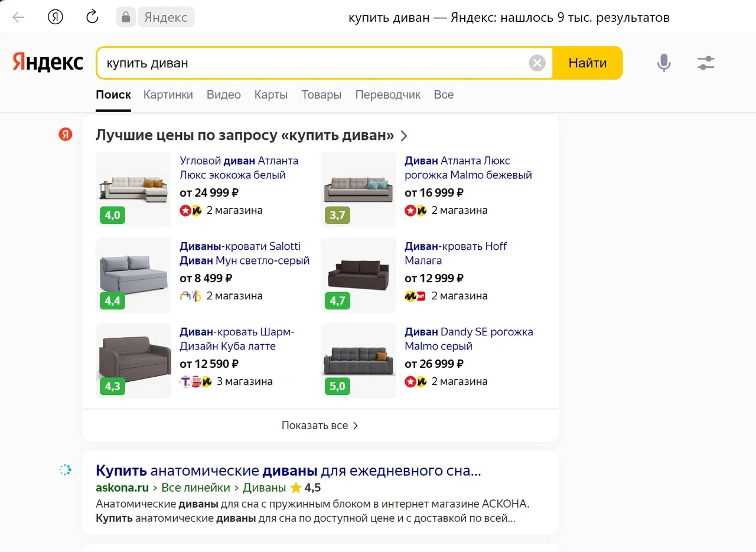Click the red Я favicon beside best prices block
Image resolution: width=756 pixels, height=552 pixels.
65,135
